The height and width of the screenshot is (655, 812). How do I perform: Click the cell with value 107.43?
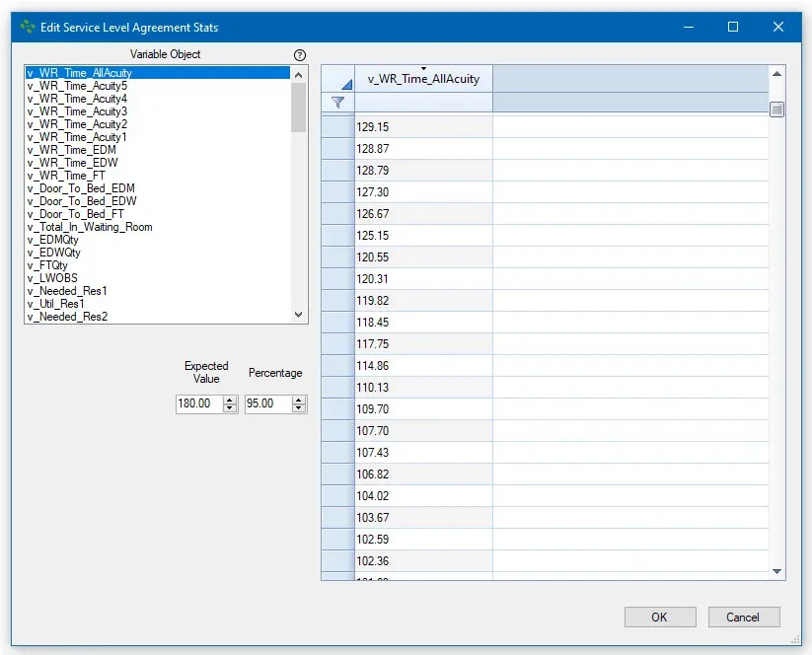click(x=423, y=453)
